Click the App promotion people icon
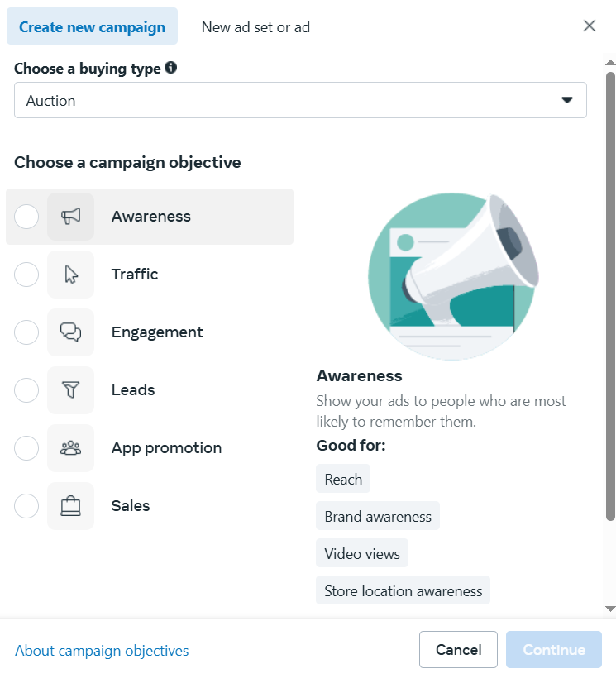The image size is (616, 683). [70, 448]
